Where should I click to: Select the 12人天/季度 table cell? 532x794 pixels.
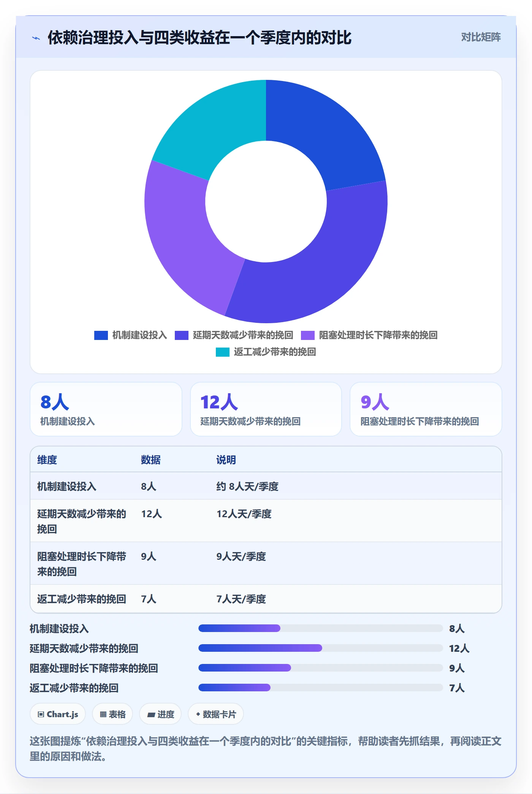point(244,514)
